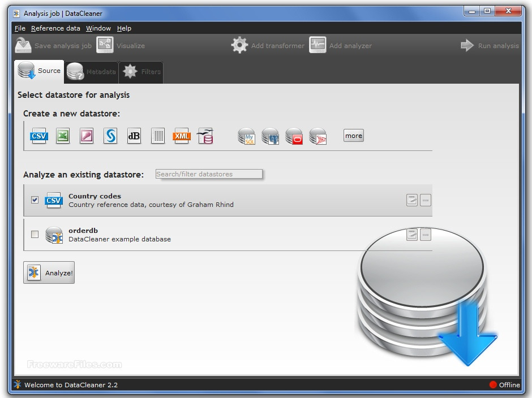Click the more datastore types button
The height and width of the screenshot is (398, 532).
354,136
